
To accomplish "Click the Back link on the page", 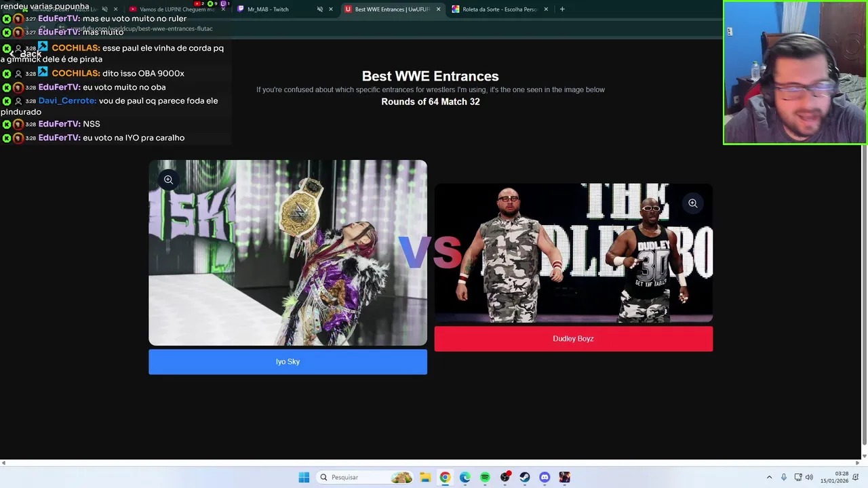I will coord(25,54).
